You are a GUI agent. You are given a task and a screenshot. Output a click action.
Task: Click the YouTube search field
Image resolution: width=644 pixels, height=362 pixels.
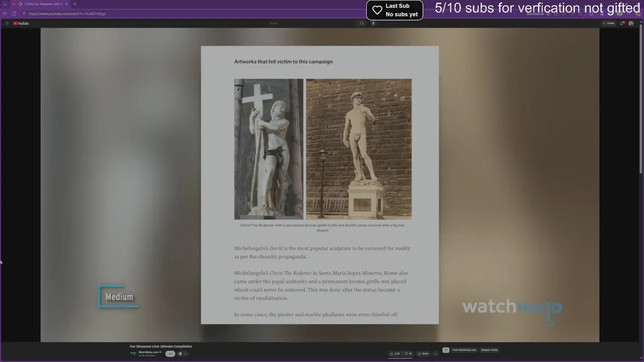click(x=312, y=23)
